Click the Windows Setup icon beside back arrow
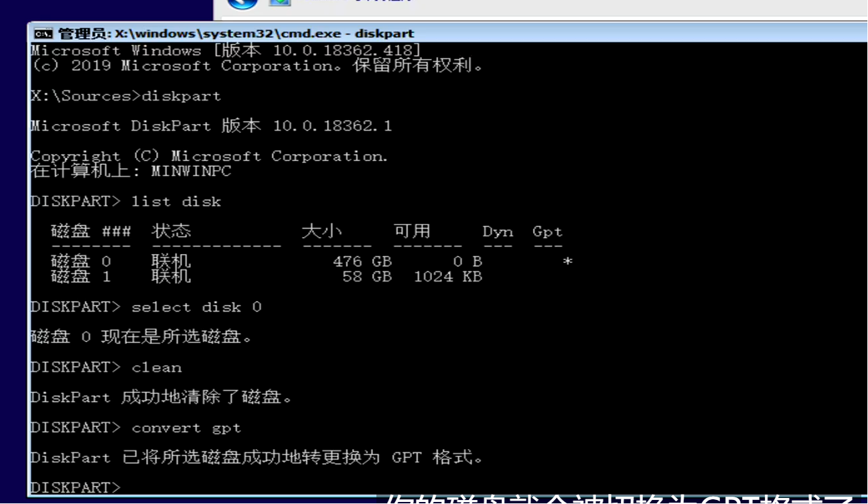868x504 pixels. click(x=280, y=3)
